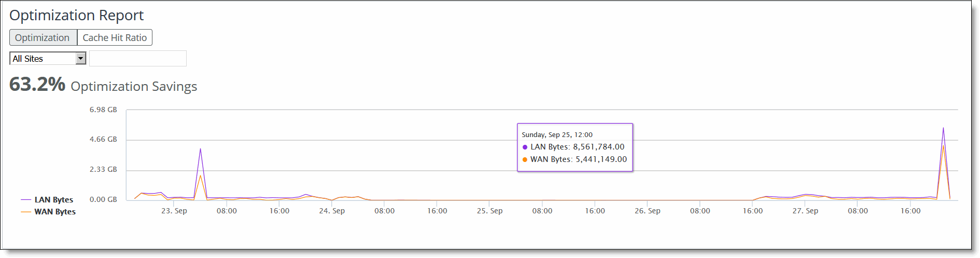Click the tooltip date Sunday, Sep 25, 12:00

pyautogui.click(x=557, y=135)
